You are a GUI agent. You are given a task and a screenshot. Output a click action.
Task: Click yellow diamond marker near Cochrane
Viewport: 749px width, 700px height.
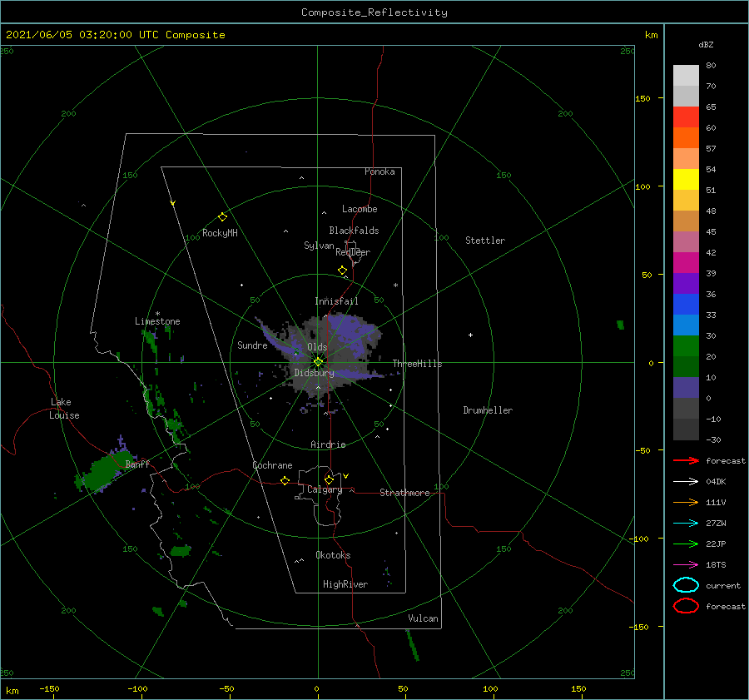tap(285, 481)
